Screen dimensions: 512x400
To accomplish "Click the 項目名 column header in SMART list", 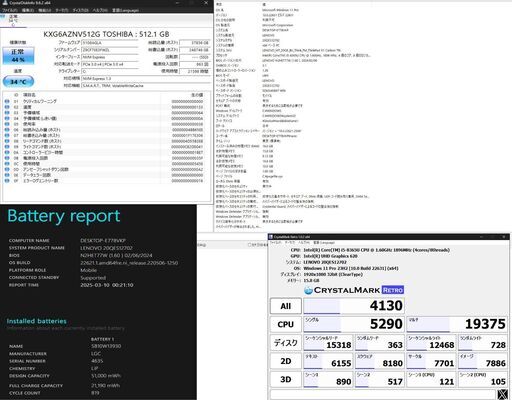I will tap(29, 95).
